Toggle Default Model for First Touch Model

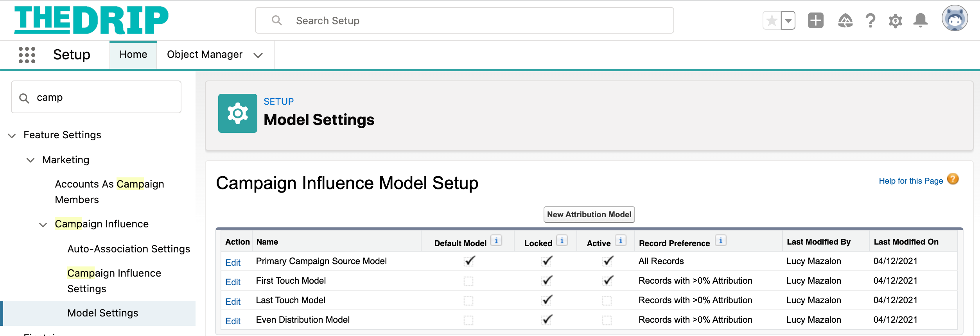coord(468,281)
